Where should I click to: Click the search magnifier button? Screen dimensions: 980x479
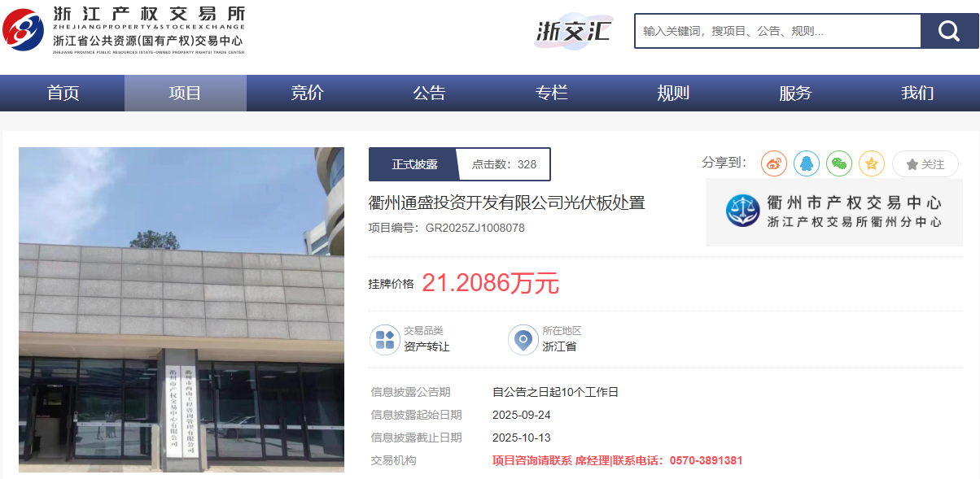pyautogui.click(x=949, y=31)
